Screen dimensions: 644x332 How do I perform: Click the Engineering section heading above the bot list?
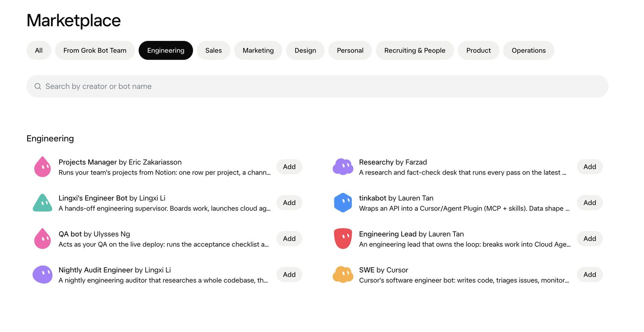coord(50,138)
